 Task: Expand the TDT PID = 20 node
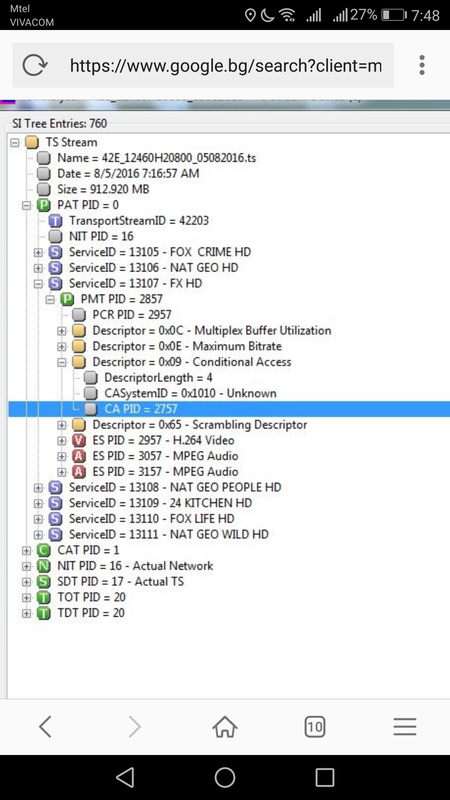point(27,613)
